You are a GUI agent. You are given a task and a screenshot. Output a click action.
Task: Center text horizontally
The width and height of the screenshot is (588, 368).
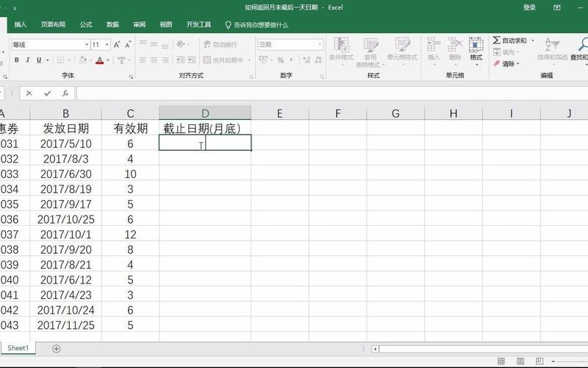[x=154, y=60]
